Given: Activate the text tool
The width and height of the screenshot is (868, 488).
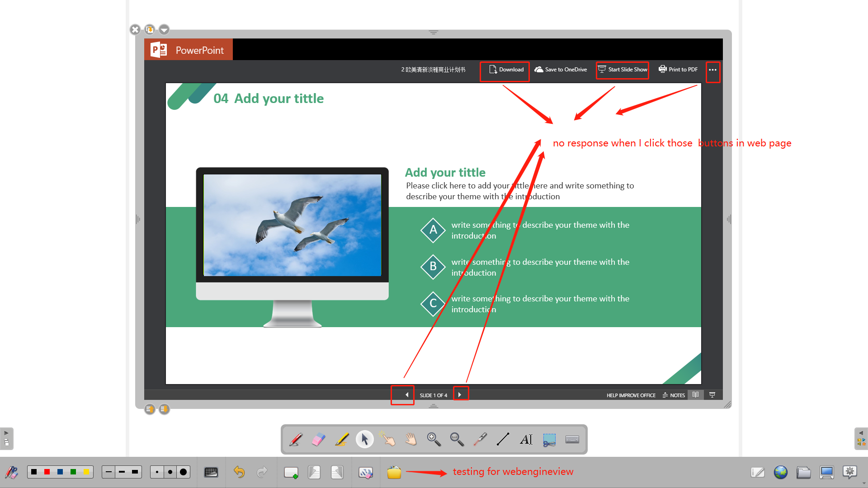Looking at the screenshot, I should click(x=526, y=439).
